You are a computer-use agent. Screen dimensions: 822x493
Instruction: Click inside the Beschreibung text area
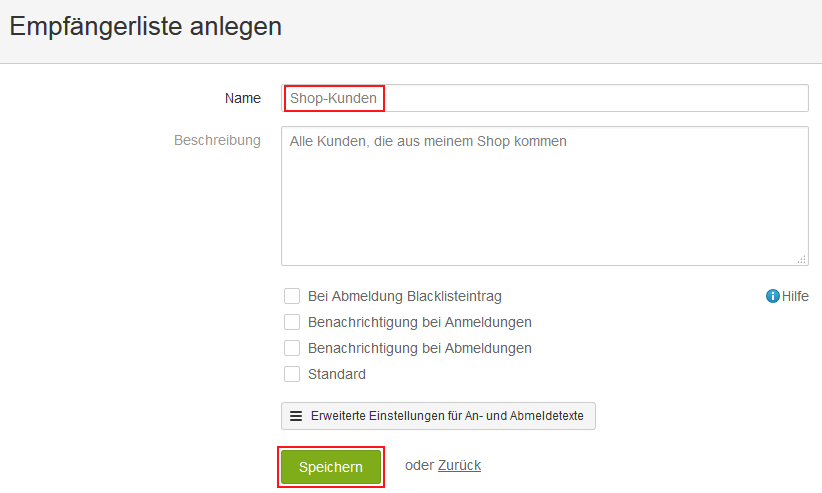point(545,196)
